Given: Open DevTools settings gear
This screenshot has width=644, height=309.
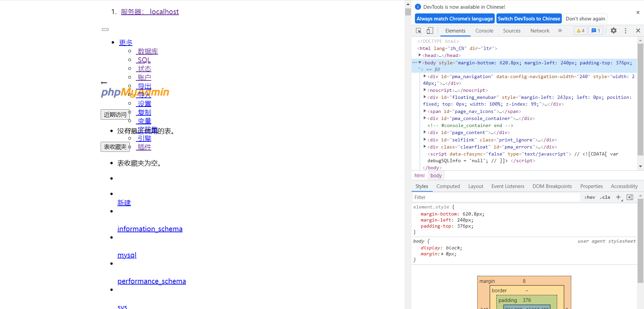Looking at the screenshot, I should pos(613,30).
